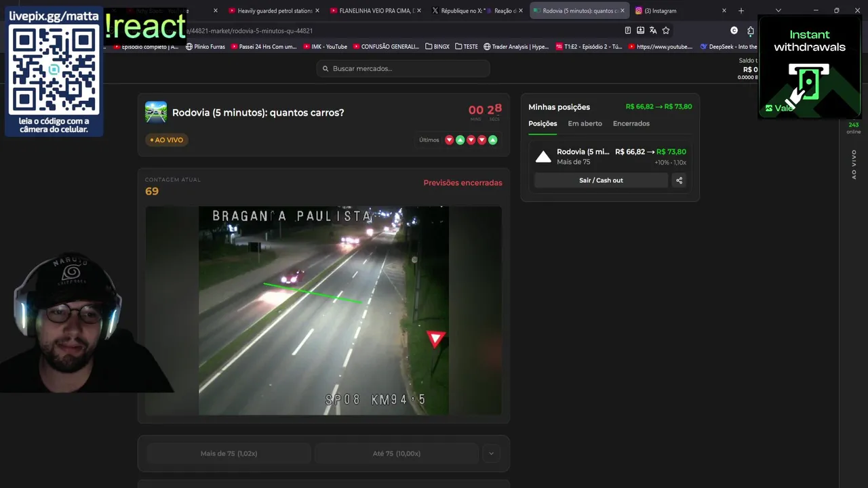
Task: Click the Contagem atual value 69
Action: [152, 192]
